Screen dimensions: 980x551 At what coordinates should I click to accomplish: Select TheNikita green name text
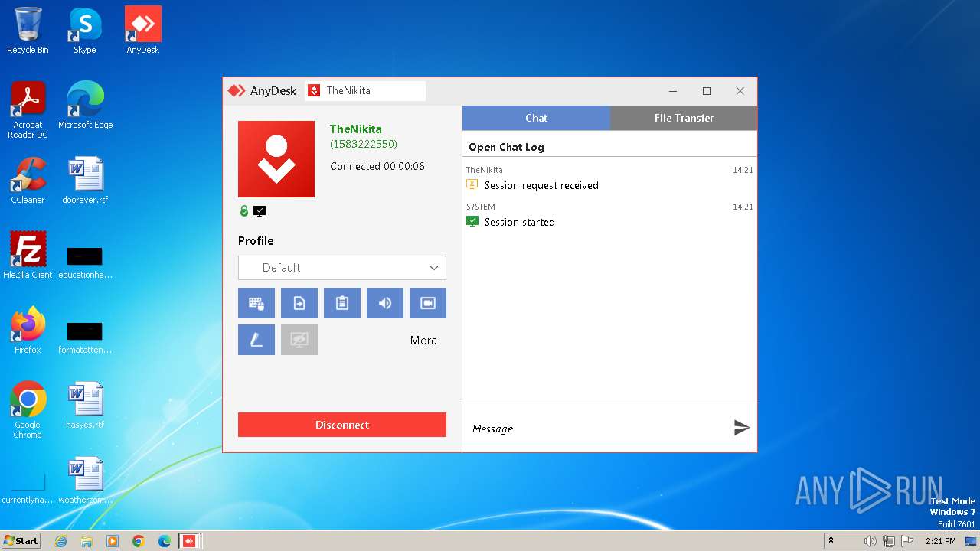click(355, 129)
